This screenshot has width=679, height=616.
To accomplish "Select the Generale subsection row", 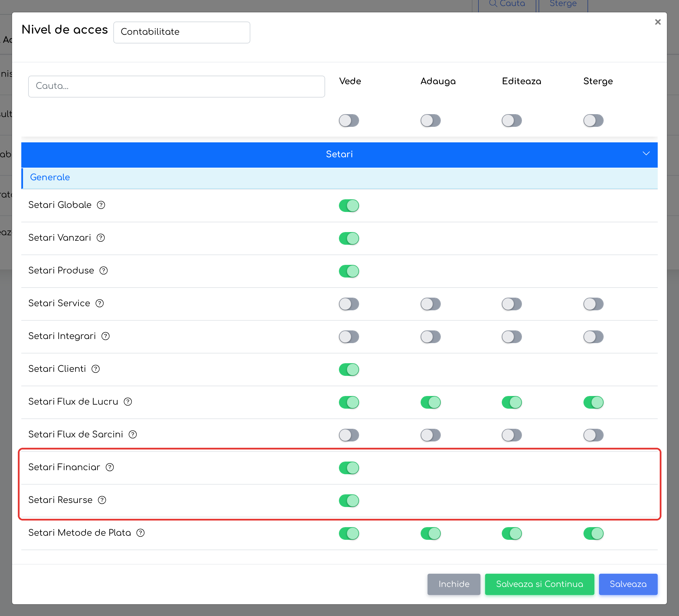I will (x=339, y=178).
